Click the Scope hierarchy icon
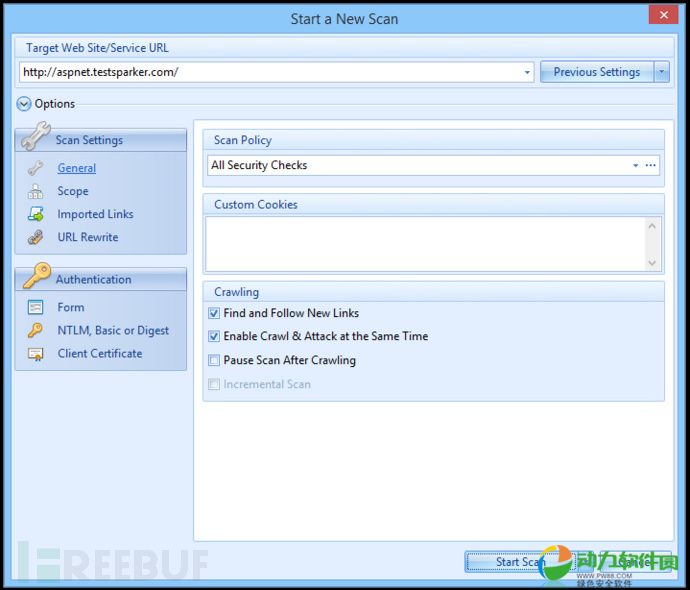 (36, 191)
